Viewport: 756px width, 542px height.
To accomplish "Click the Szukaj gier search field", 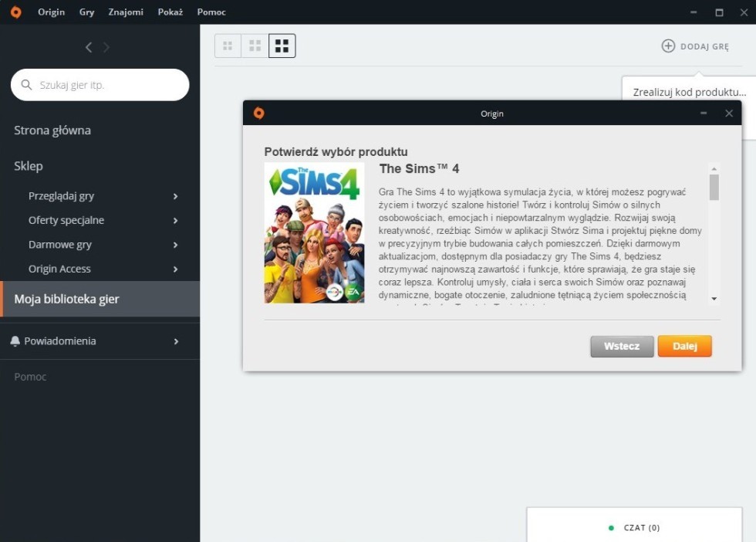I will tap(100, 85).
